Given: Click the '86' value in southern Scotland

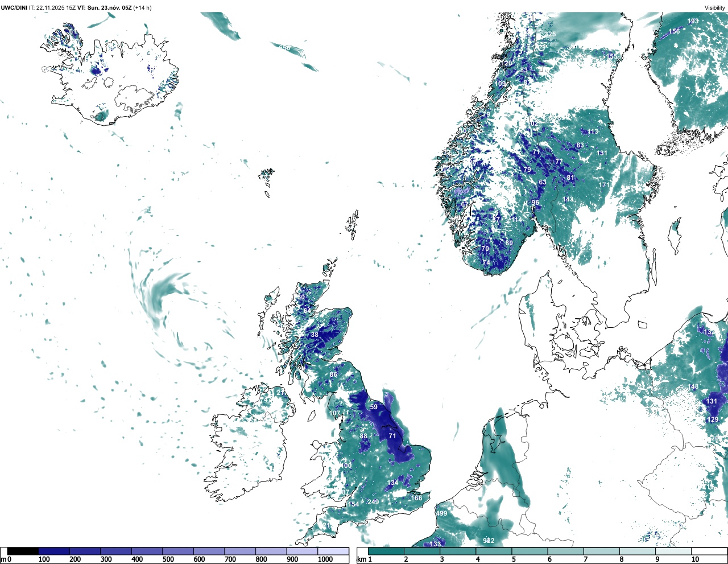Looking at the screenshot, I should click(x=333, y=374).
